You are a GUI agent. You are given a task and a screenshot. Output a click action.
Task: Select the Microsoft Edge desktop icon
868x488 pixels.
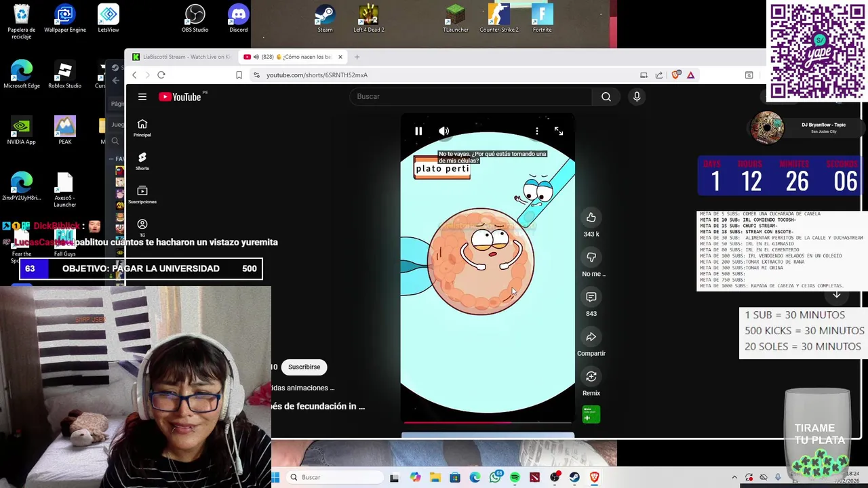click(x=22, y=75)
